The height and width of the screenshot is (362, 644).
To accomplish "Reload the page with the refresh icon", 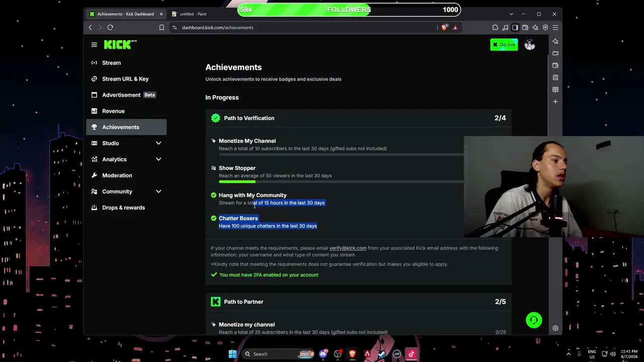I will pyautogui.click(x=110, y=28).
